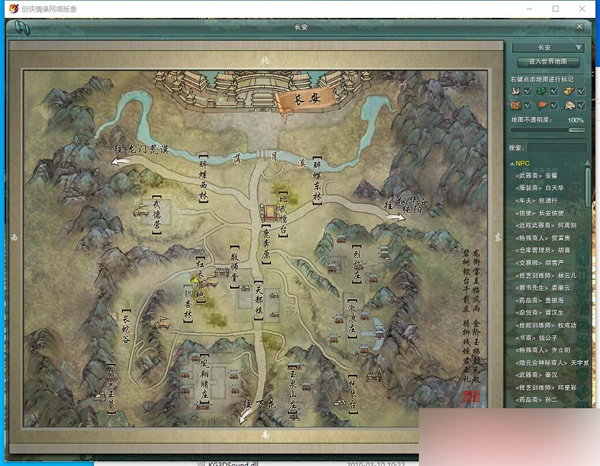Click the 天都镇 label on the map
Image resolution: width=600 pixels, height=466 pixels.
(259, 300)
